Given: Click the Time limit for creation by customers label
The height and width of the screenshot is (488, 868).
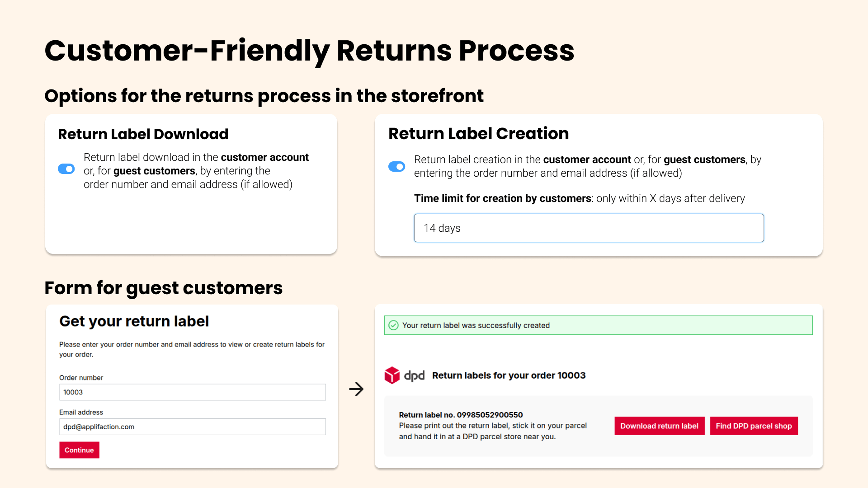Looking at the screenshot, I should click(502, 198).
